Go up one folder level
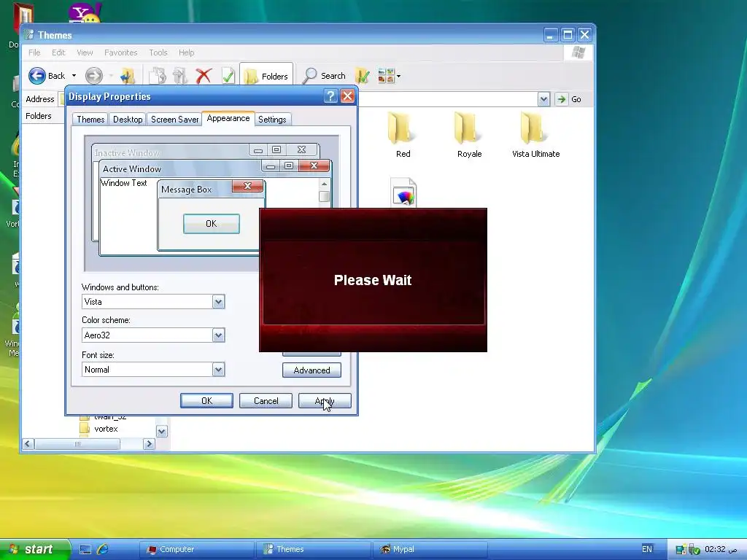 tap(128, 76)
